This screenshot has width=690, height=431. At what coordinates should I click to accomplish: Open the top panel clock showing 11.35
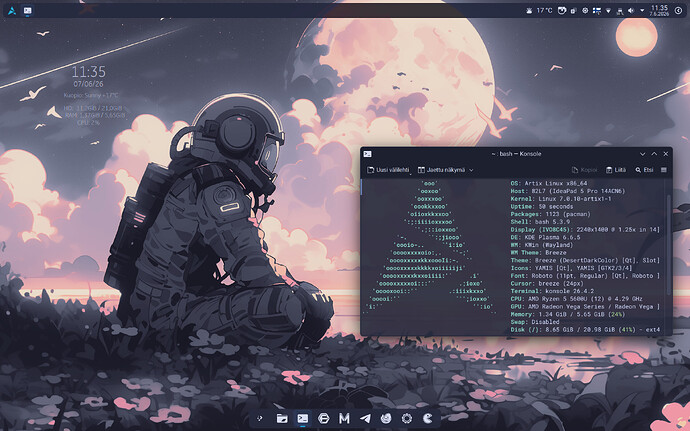pyautogui.click(x=659, y=11)
